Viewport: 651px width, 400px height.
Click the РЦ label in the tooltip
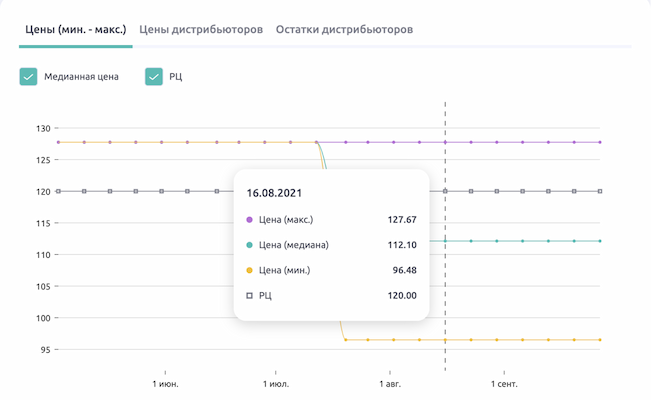[265, 295]
